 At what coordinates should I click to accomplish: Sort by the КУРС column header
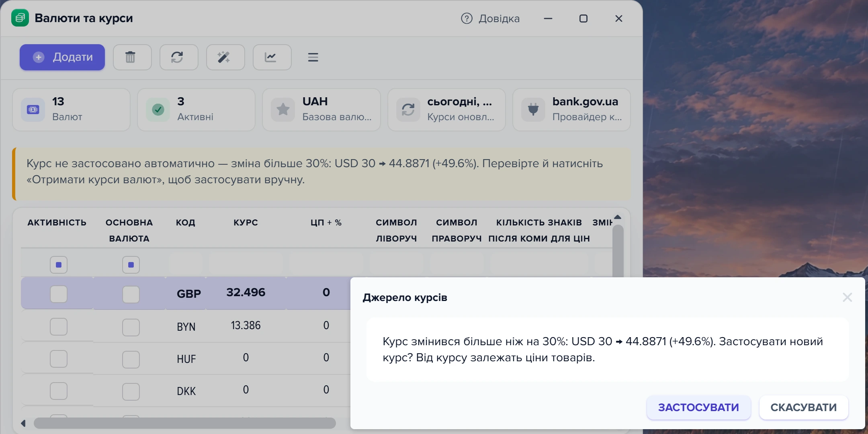point(246,222)
